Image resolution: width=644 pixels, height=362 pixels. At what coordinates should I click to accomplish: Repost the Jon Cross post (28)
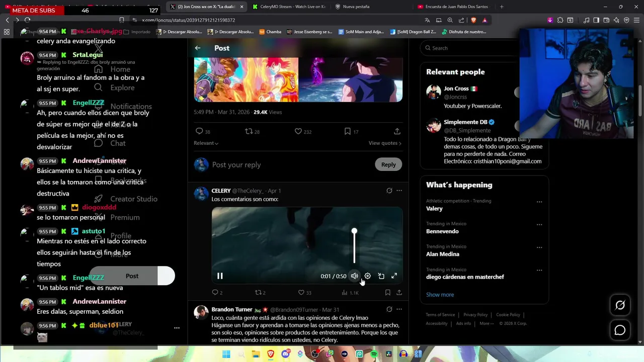(x=252, y=131)
